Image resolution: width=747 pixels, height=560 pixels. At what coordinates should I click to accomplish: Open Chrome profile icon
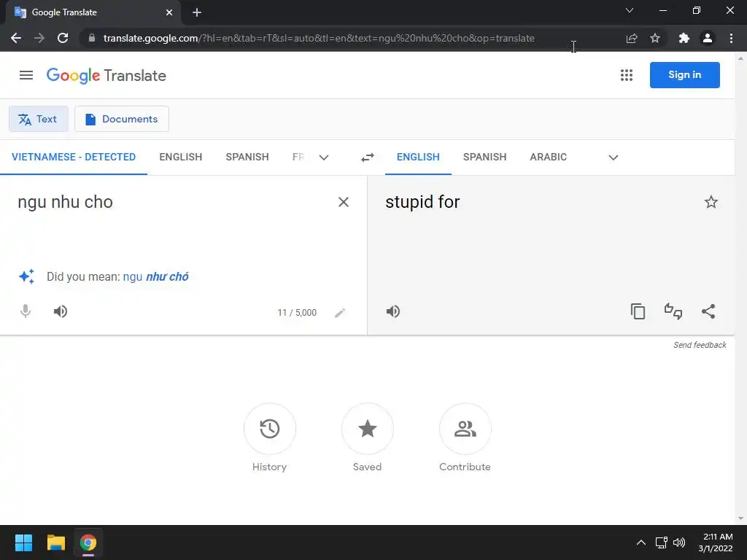coord(708,38)
